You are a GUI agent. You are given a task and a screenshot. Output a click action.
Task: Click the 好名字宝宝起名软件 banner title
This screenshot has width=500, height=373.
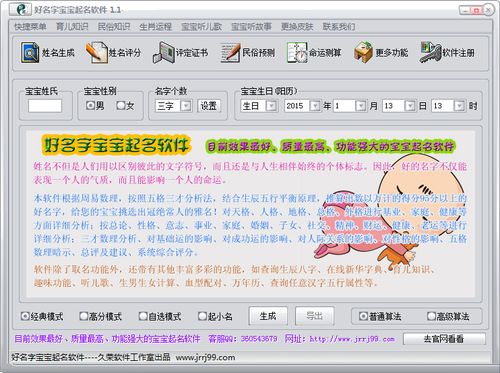pos(116,146)
